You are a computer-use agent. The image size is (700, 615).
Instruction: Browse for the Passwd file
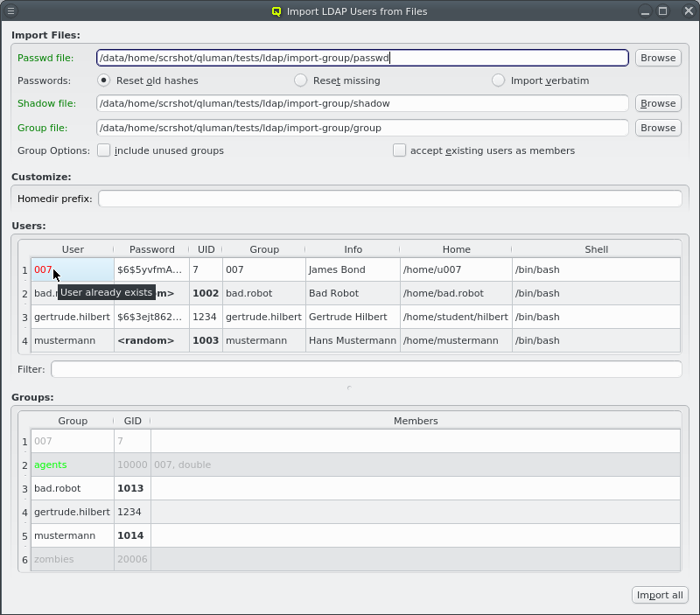coord(657,58)
